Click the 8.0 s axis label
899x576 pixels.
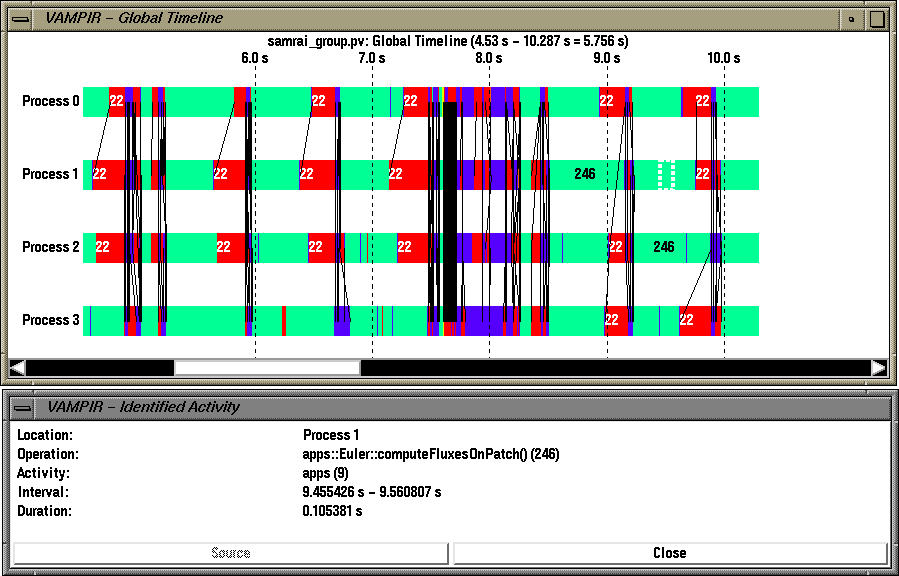click(x=487, y=58)
